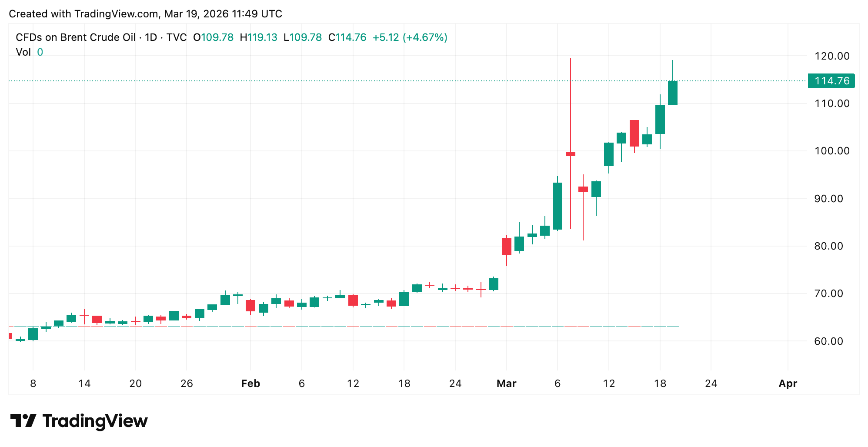Open the TradingView wordmark link
Viewport: 868px width, 447px height.
tap(95, 421)
